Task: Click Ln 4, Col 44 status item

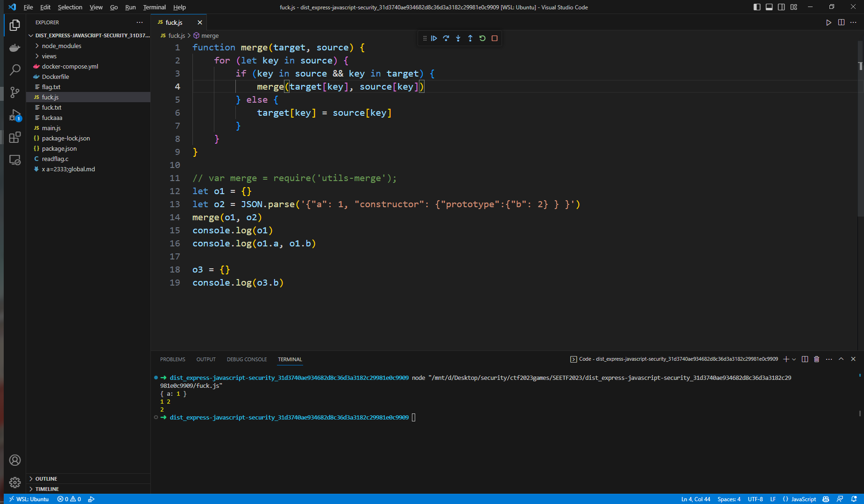Action: point(695,499)
